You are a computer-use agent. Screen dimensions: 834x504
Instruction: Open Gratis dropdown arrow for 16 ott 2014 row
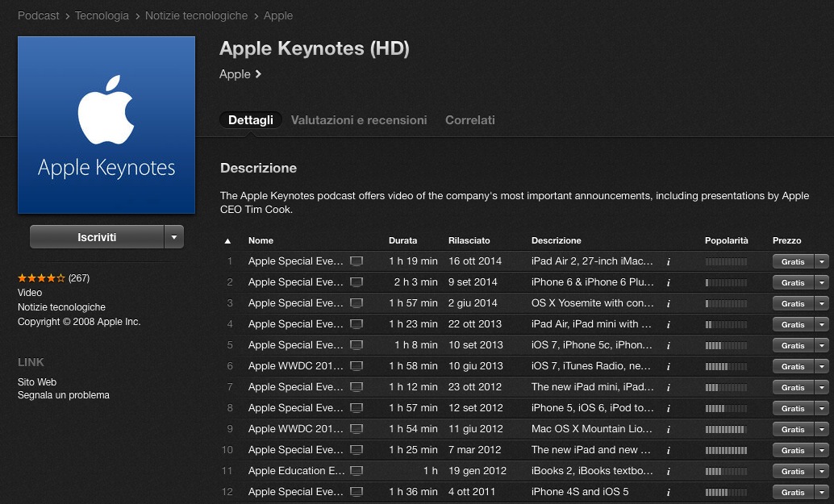pos(822,261)
